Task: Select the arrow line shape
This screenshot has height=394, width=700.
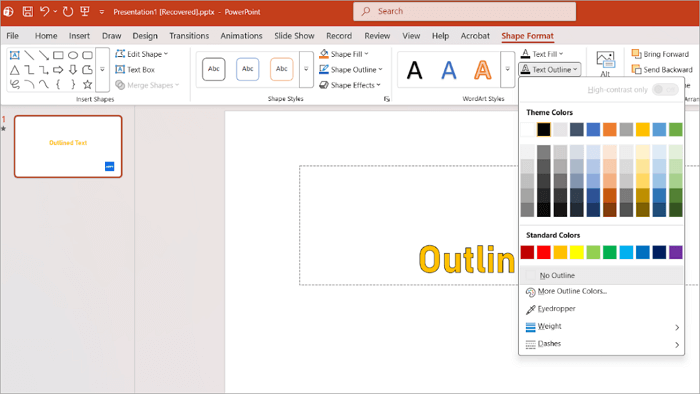Action: coord(44,55)
